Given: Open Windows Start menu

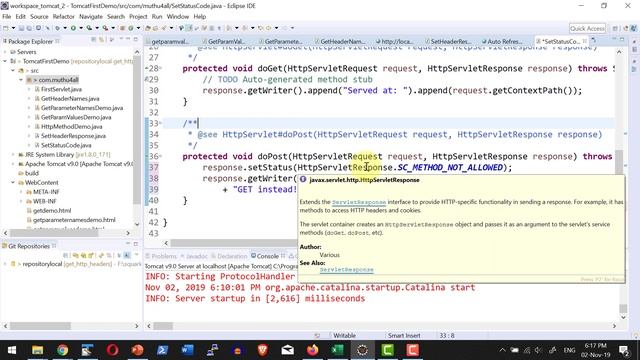Looking at the screenshot, I should (x=12, y=350).
